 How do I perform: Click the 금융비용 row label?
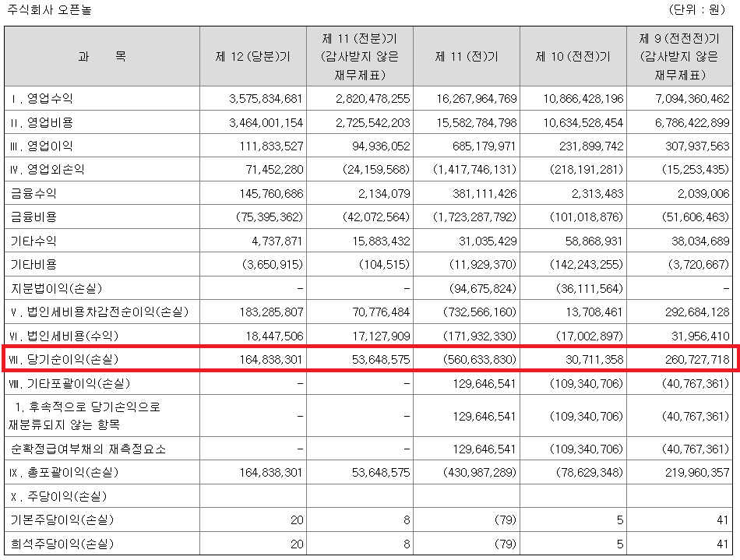coord(33,217)
